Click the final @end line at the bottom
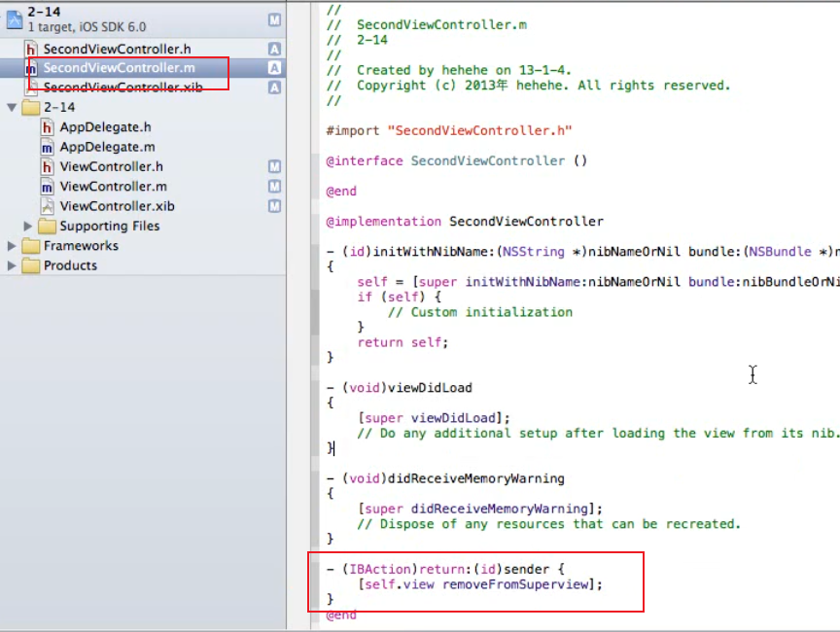 [x=341, y=614]
